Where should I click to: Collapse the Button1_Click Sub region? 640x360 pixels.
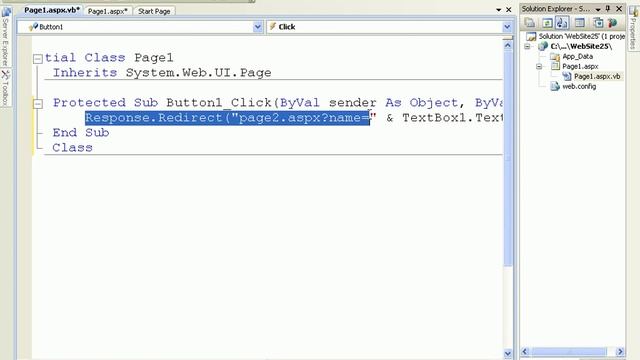point(38,104)
